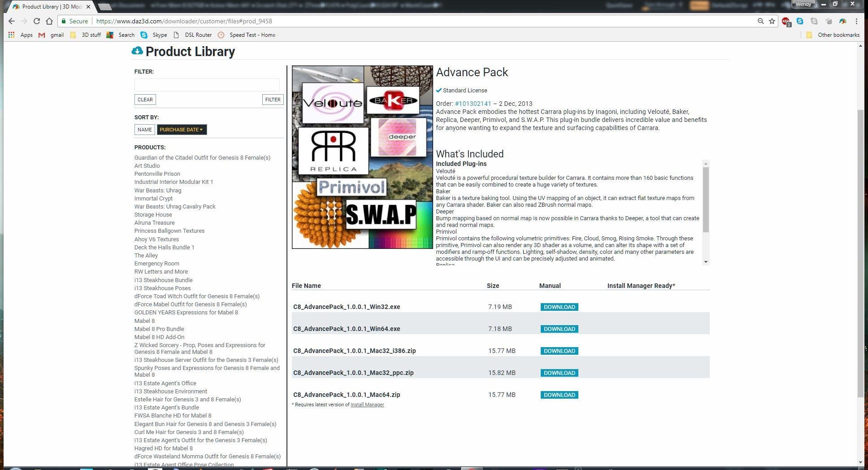
Task: Open Alruna Treasure product
Action: click(155, 223)
